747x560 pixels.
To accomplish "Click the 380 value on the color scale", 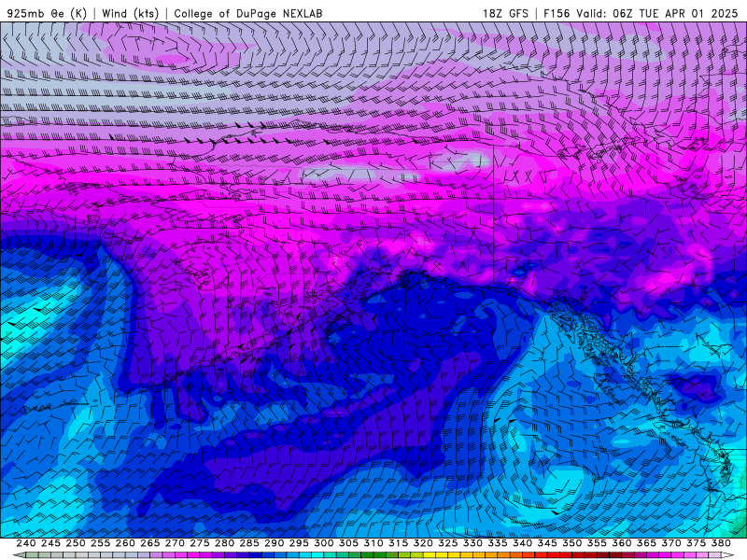I will [721, 543].
